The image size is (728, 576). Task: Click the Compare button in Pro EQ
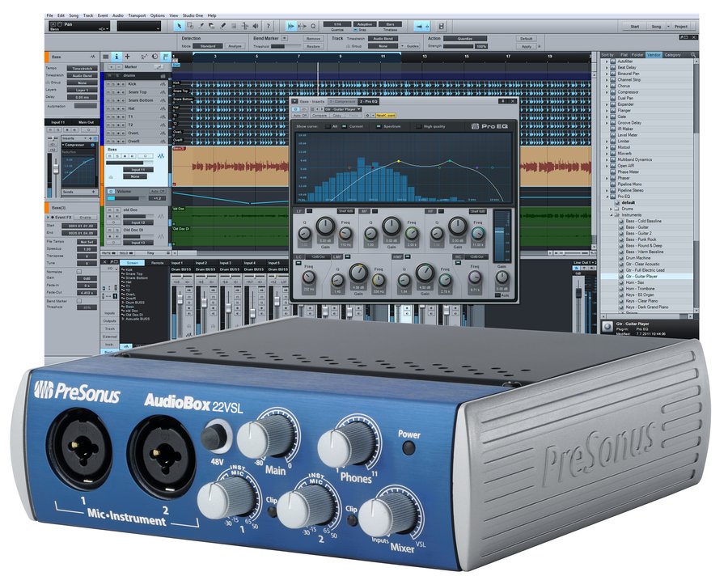[x=320, y=115]
